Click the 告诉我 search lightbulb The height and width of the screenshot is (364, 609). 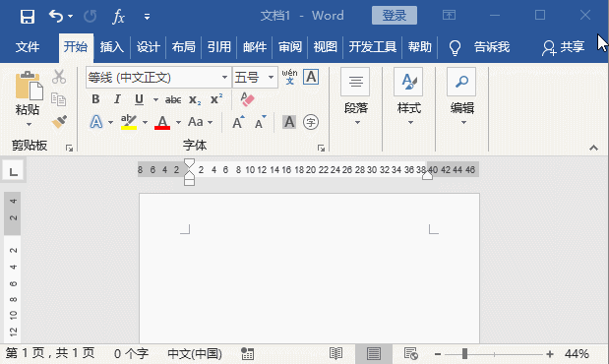(455, 48)
